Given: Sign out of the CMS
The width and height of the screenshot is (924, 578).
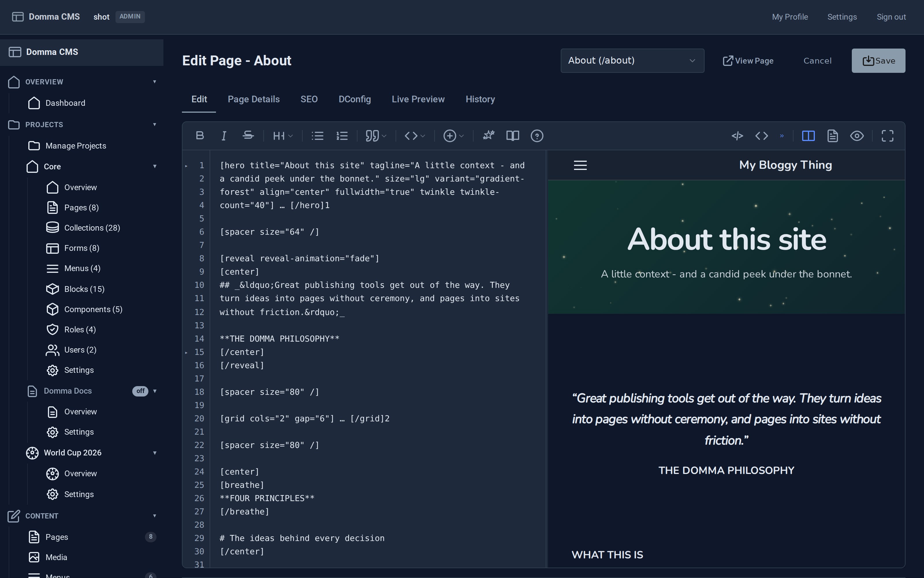Looking at the screenshot, I should [891, 17].
